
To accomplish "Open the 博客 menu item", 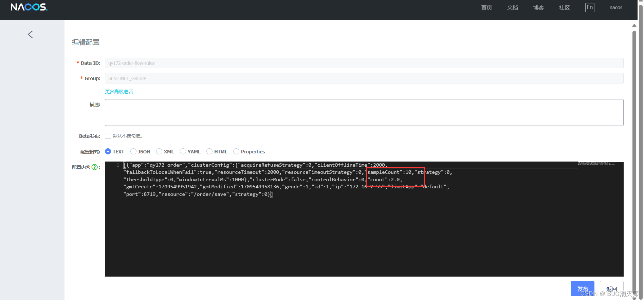I will [538, 7].
